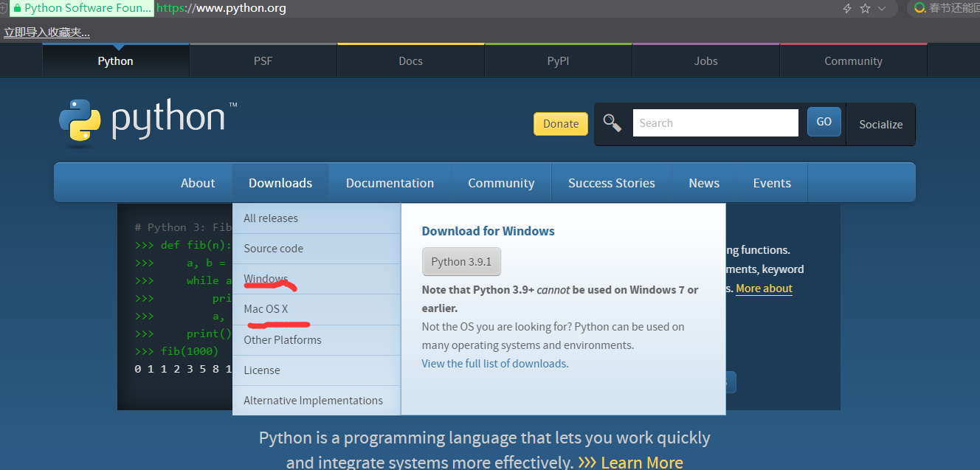Click the Python Software Foundation certificate label
This screenshot has height=470, width=980.
pyautogui.click(x=83, y=9)
